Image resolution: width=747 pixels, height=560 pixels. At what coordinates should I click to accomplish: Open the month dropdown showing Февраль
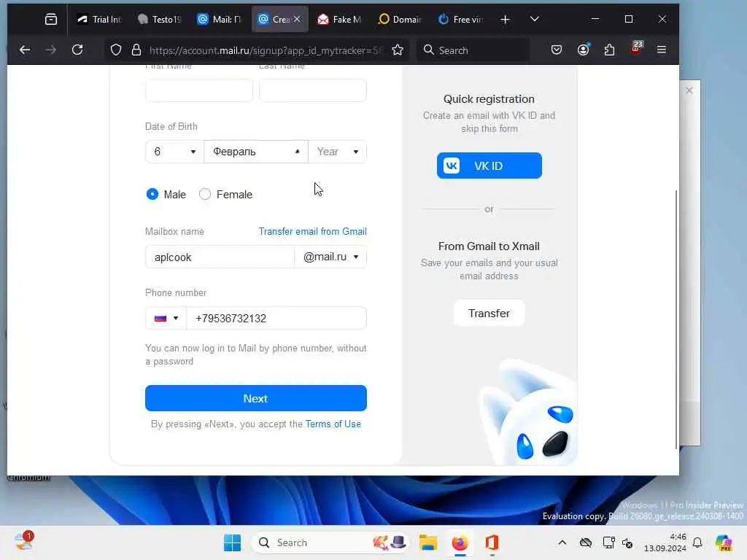(256, 152)
